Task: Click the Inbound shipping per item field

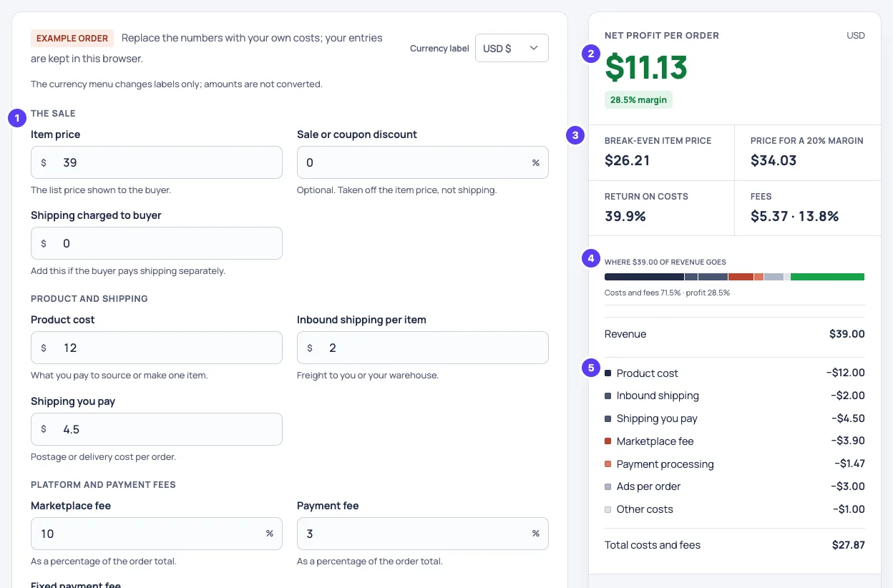Action: [x=423, y=348]
